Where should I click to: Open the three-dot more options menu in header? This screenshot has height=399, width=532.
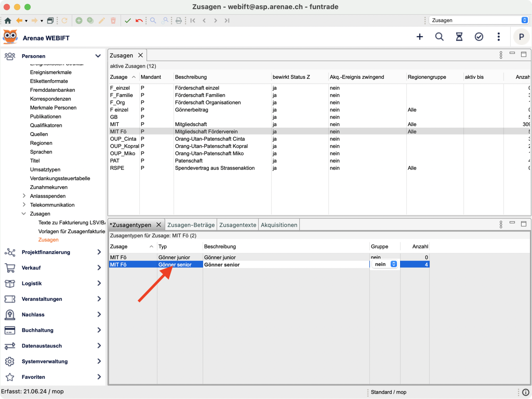(498, 37)
